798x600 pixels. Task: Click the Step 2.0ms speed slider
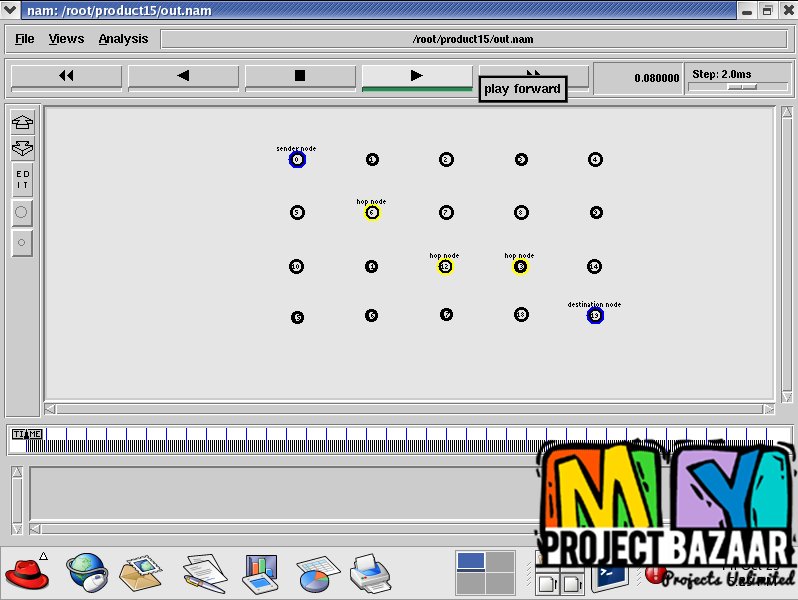[741, 87]
